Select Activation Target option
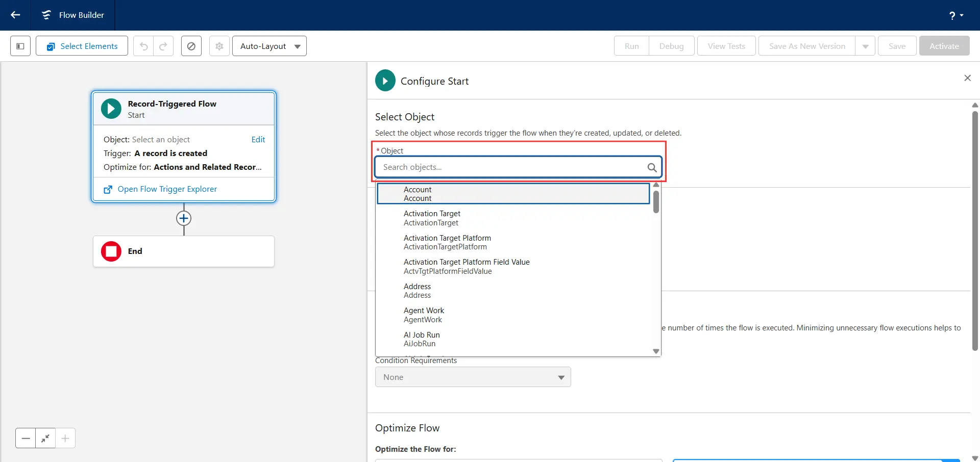This screenshot has height=462, width=980. point(514,218)
